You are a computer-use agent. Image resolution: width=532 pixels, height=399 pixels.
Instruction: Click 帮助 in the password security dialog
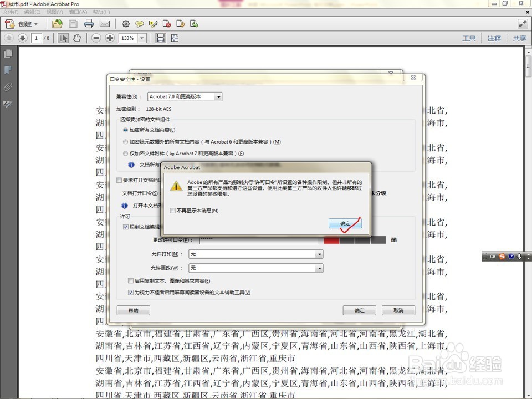134,310
